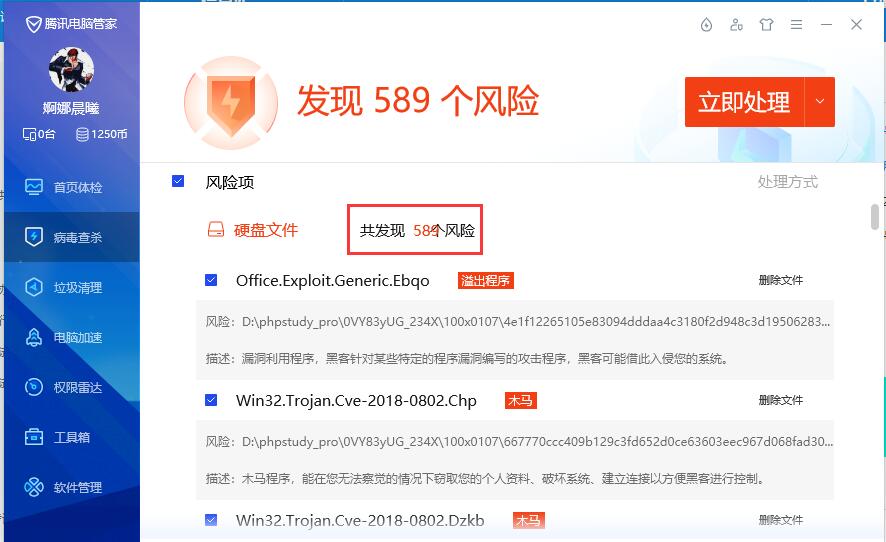886x542 pixels.
Task: Open 首页体检 in the sidebar
Action: (72, 187)
